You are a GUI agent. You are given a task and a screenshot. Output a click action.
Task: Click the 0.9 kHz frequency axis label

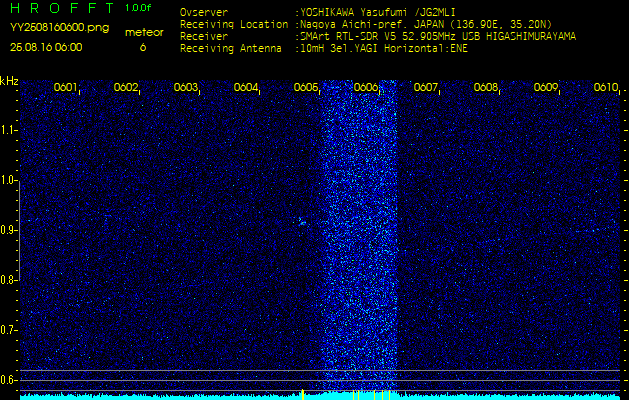click(8, 230)
